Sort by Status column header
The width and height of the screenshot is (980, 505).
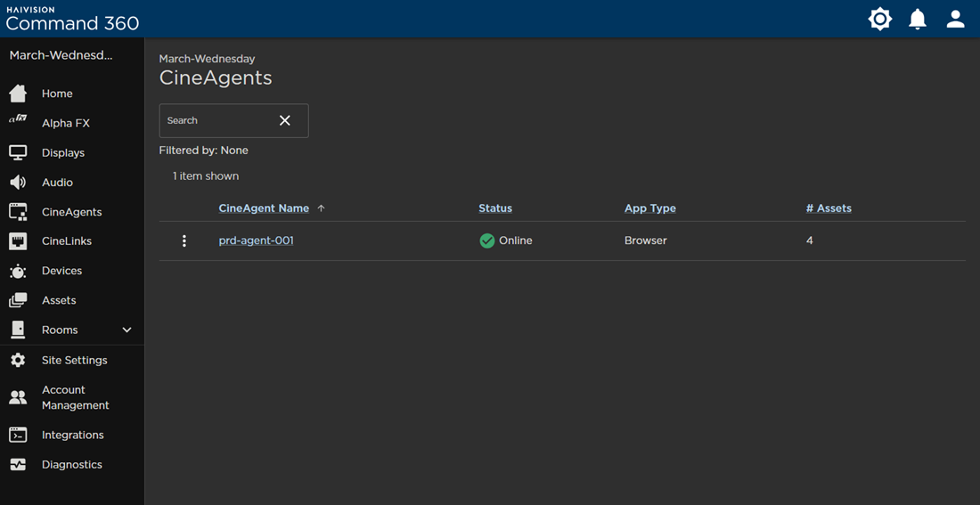coord(495,208)
